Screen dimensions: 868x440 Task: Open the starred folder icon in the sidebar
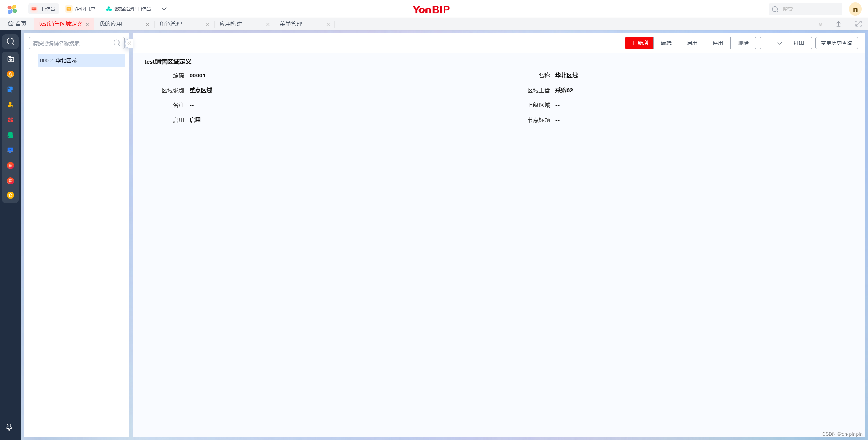click(x=10, y=59)
